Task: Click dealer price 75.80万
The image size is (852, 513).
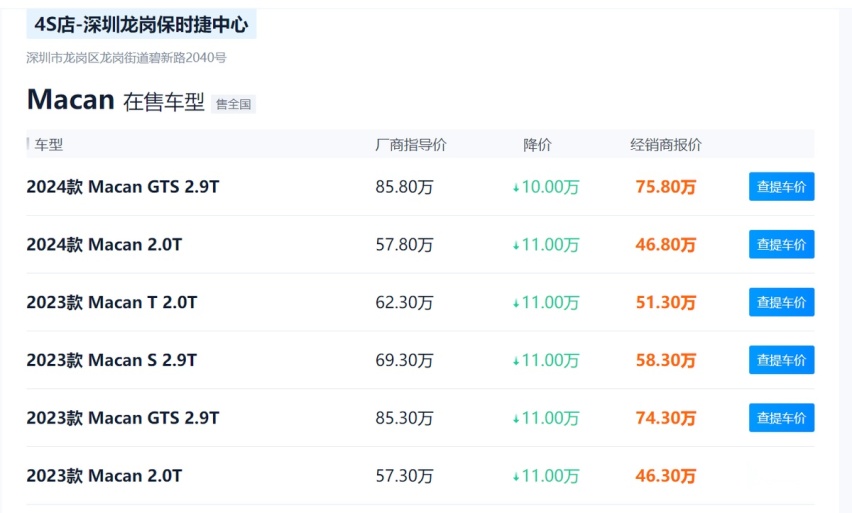Action: (x=666, y=187)
